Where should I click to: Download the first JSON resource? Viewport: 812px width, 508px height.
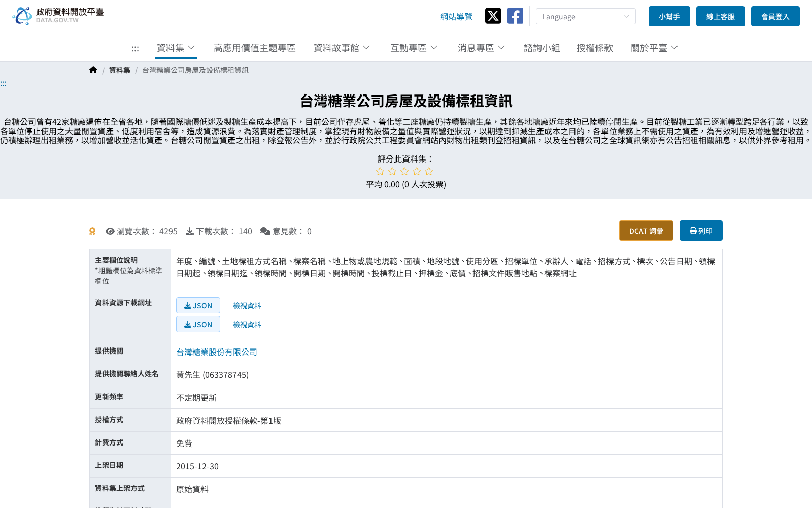[x=198, y=305]
